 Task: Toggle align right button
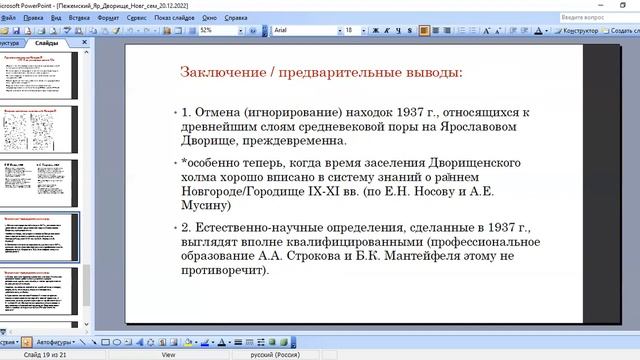point(447,31)
